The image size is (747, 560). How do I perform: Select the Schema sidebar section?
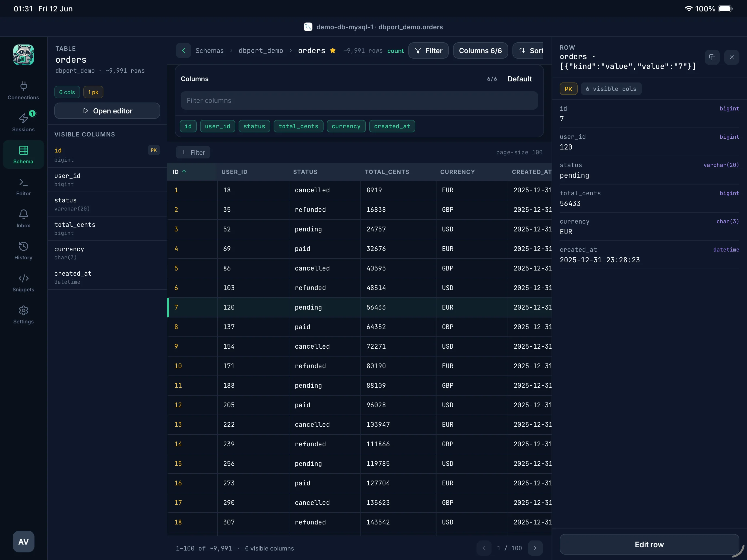point(23,155)
